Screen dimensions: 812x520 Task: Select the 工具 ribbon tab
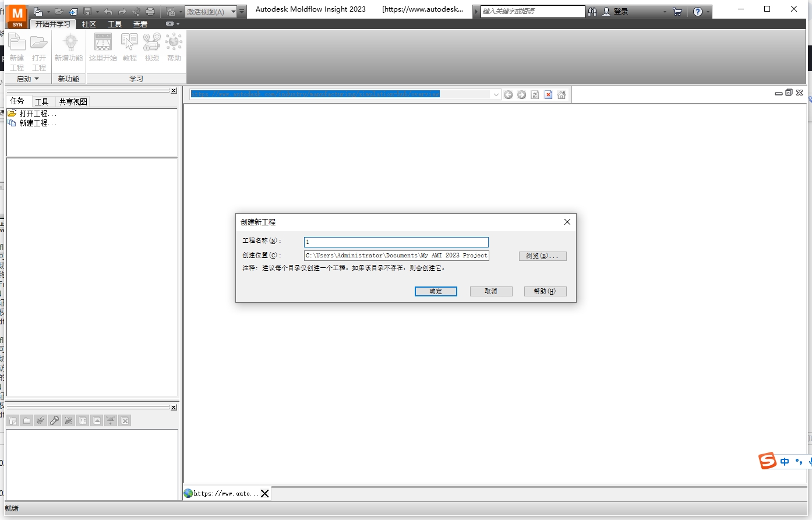115,24
